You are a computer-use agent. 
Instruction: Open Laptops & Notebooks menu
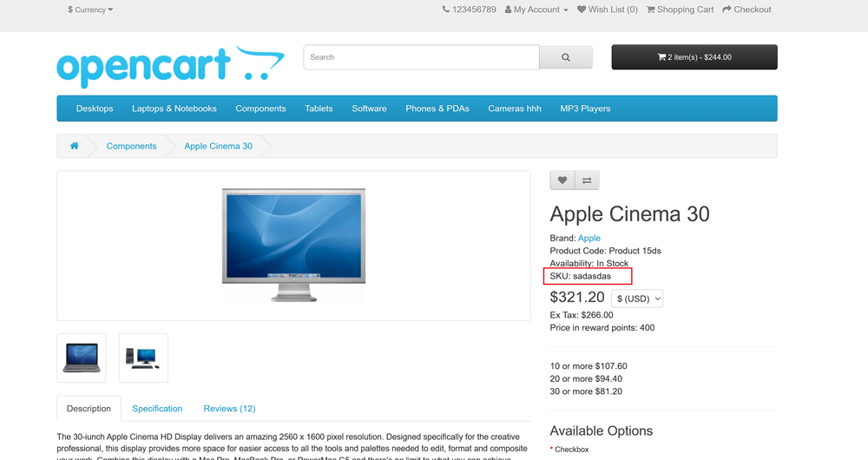point(174,108)
